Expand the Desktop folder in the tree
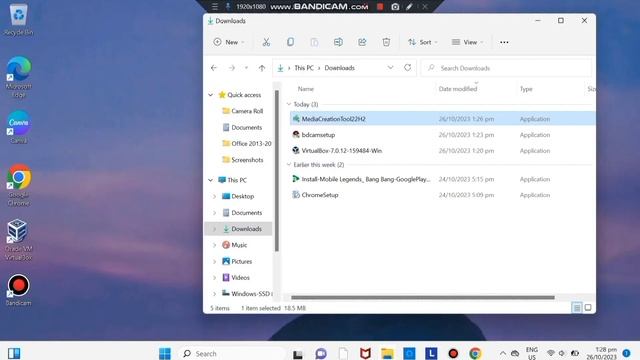This screenshot has height=360, width=640. (x=214, y=196)
